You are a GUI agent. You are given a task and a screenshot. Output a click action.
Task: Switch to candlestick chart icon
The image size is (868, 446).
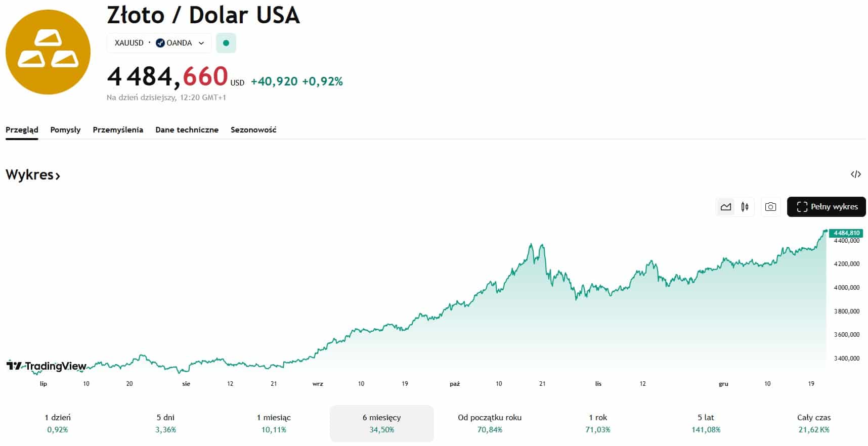tap(745, 207)
